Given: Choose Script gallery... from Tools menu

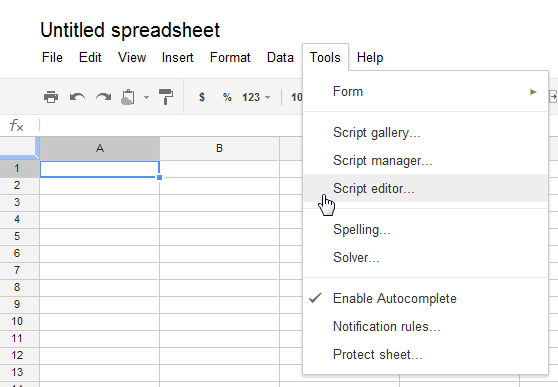Looking at the screenshot, I should (x=425, y=132).
